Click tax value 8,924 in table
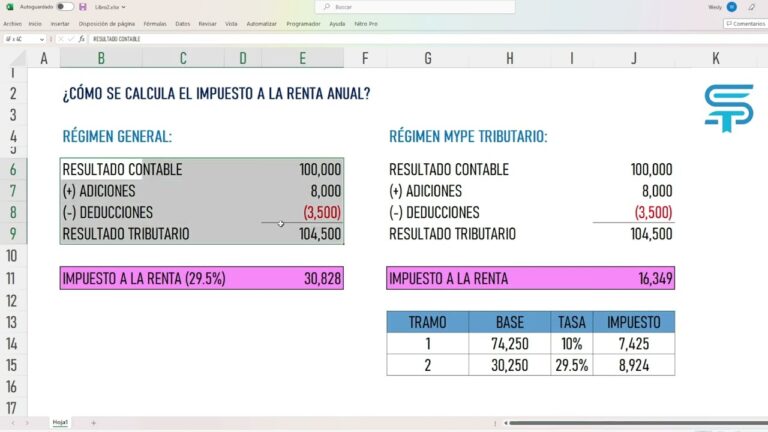 coord(634,365)
